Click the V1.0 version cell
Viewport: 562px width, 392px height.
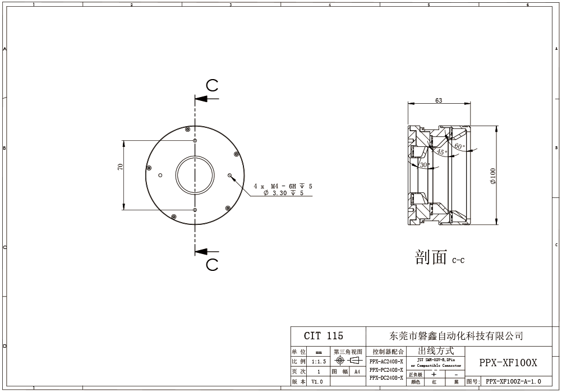coord(317,381)
